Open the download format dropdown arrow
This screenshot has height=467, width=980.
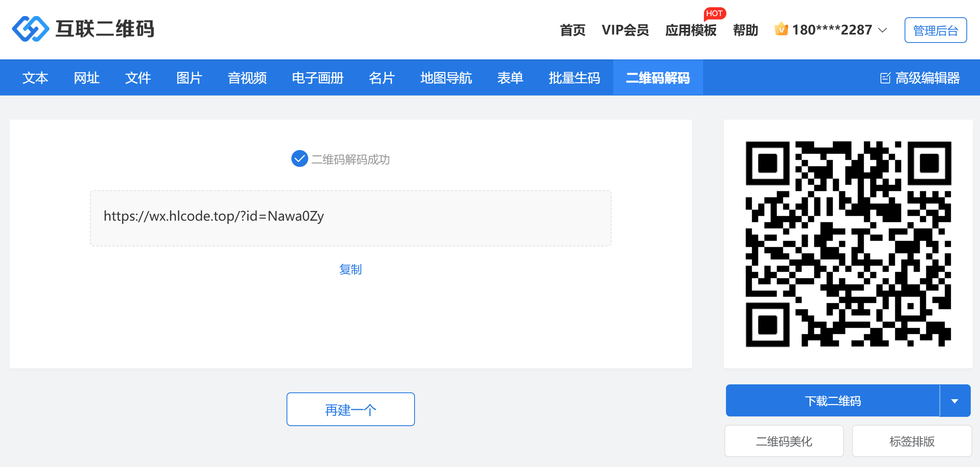pyautogui.click(x=955, y=401)
